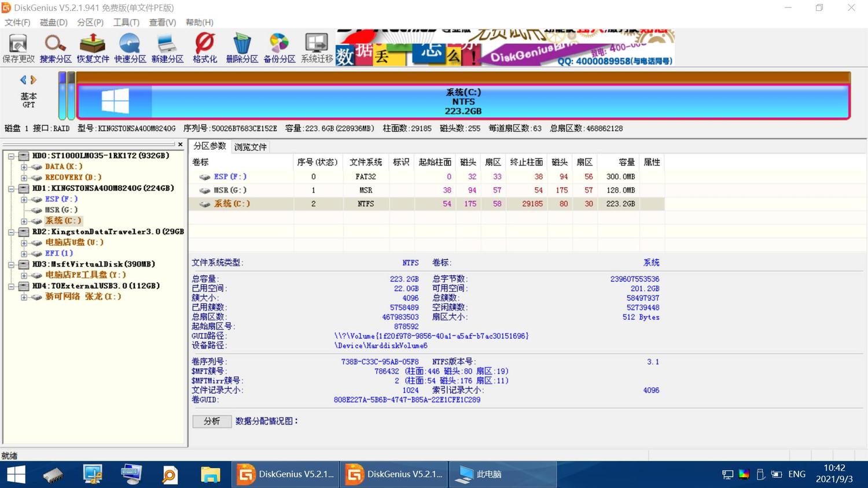Image resolution: width=868 pixels, height=488 pixels.
Task: Open the 帮助(H) menu
Action: [x=200, y=22]
